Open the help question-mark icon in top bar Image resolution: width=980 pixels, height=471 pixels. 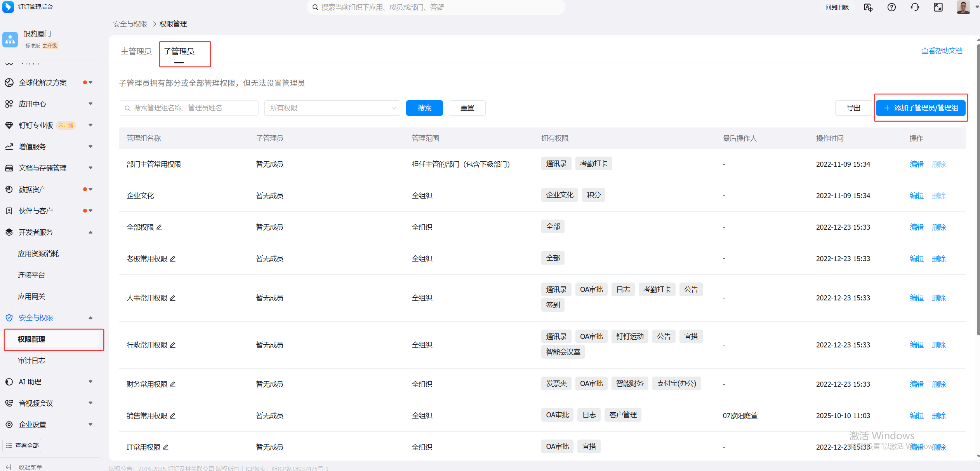(x=891, y=7)
